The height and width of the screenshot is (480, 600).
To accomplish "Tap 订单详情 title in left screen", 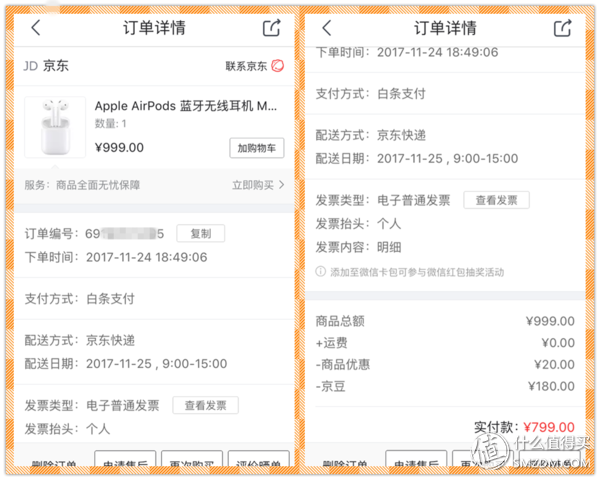I will 154,28.
